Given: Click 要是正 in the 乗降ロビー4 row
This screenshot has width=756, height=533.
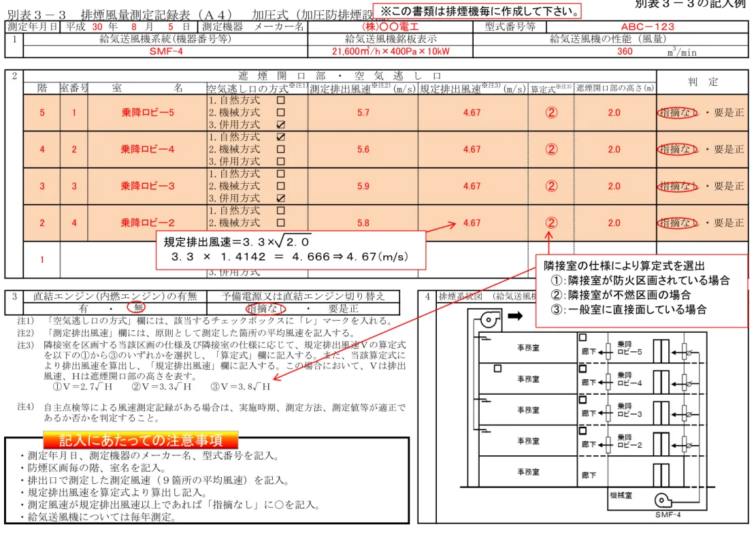Looking at the screenshot, I should coord(729,150).
